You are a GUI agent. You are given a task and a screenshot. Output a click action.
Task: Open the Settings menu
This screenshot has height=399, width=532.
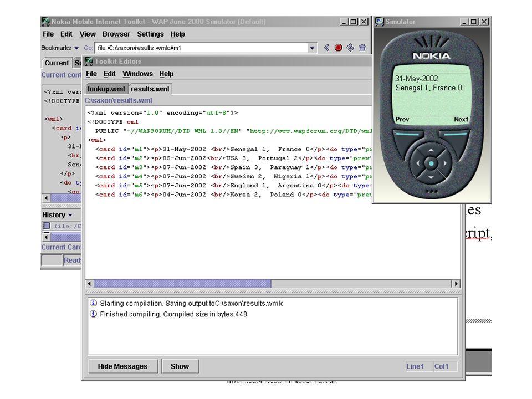[150, 34]
